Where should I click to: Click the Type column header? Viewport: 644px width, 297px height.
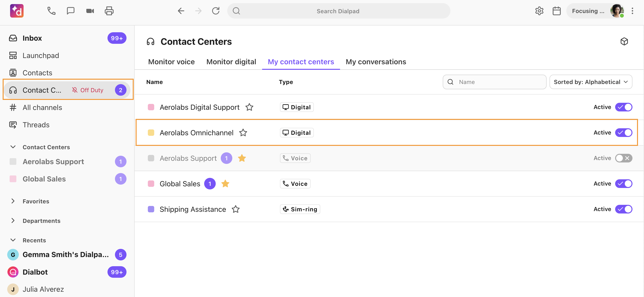[286, 82]
